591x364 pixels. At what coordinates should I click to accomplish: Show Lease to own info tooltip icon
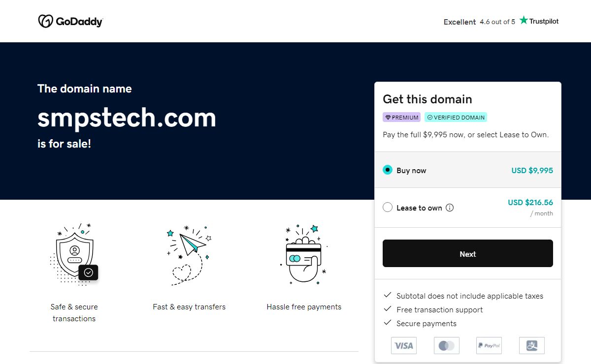click(450, 208)
